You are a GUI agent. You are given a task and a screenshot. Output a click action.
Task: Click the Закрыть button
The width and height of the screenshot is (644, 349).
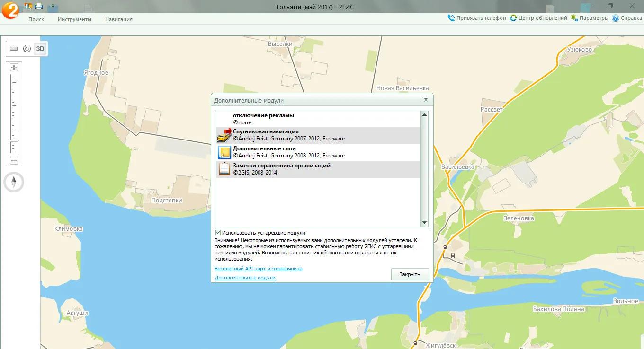click(x=410, y=274)
